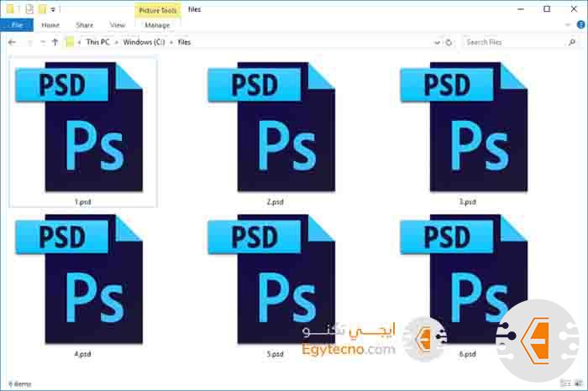588x391 pixels.
Task: Open the recent locations dropdown arrow
Action: [43, 42]
